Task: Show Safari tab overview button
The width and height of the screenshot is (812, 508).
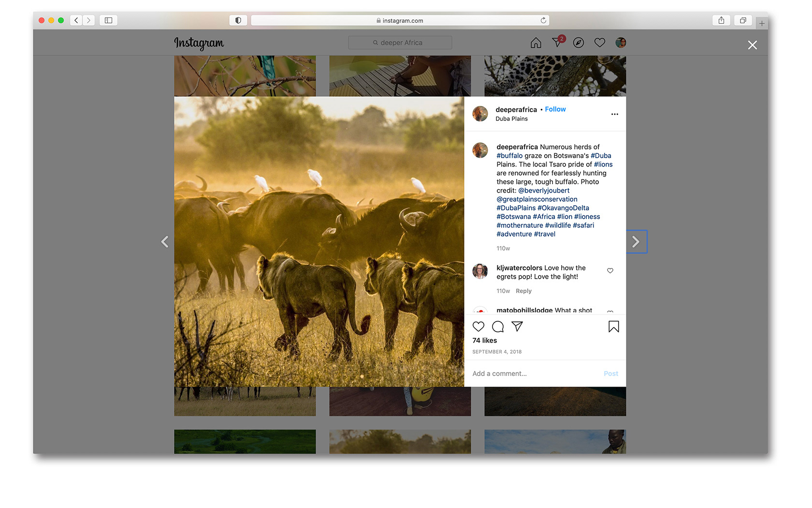Action: coord(743,20)
